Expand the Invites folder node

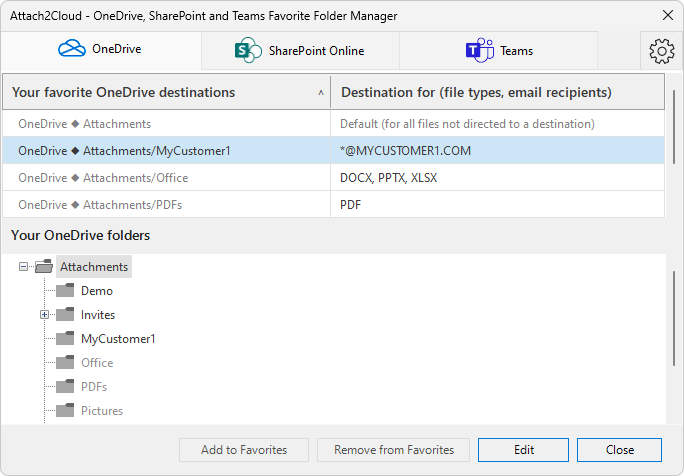(x=44, y=315)
